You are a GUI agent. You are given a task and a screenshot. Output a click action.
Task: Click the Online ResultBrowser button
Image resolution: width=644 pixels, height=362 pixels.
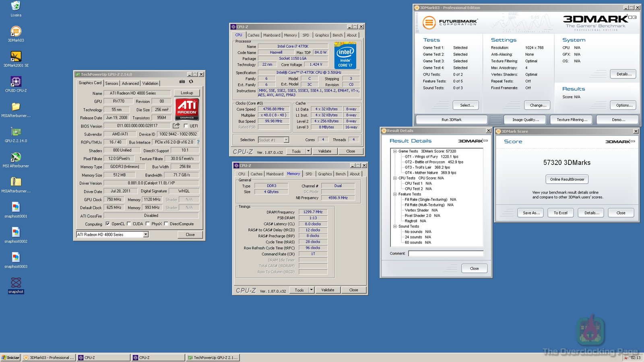567,179
